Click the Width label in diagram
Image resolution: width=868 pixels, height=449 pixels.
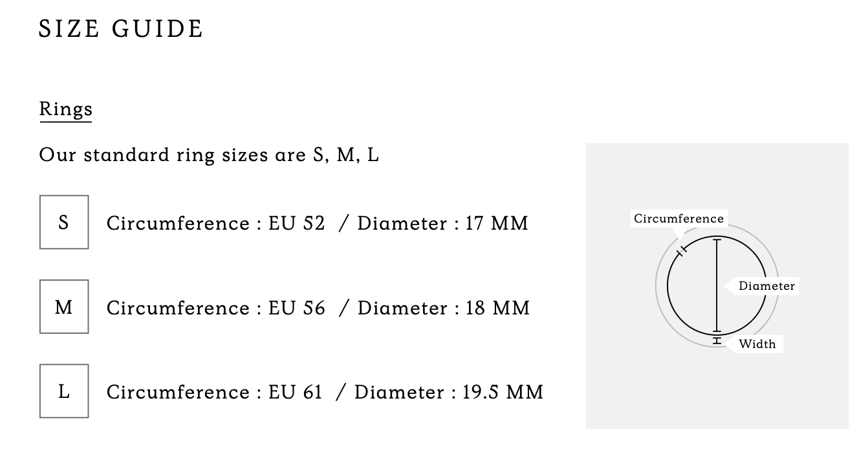(x=757, y=344)
